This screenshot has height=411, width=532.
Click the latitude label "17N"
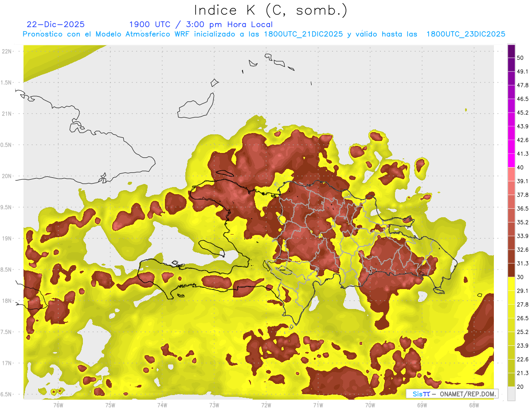point(7,363)
